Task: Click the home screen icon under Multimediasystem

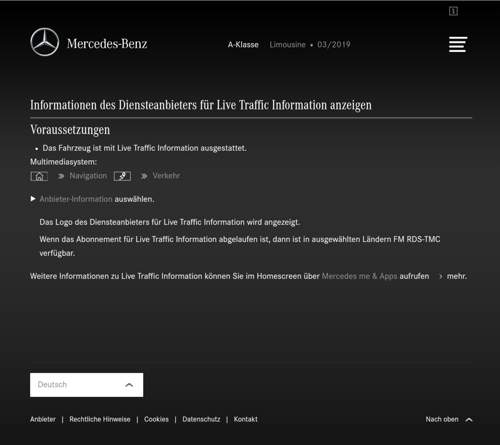Action: click(39, 176)
